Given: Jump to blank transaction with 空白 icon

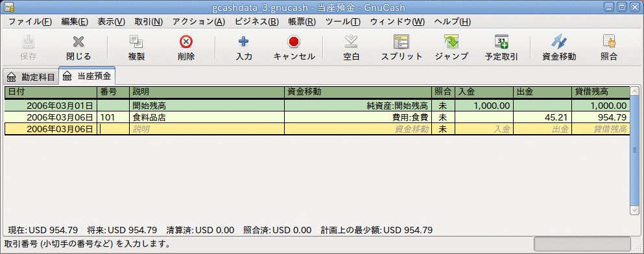Looking at the screenshot, I should [x=351, y=41].
